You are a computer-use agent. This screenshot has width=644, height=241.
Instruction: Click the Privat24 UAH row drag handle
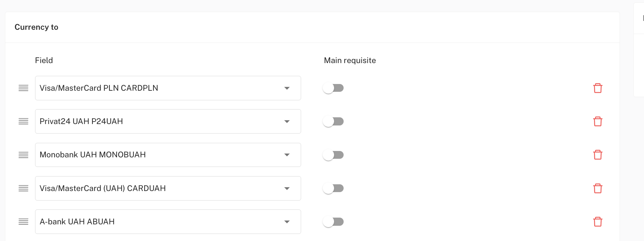tap(23, 121)
